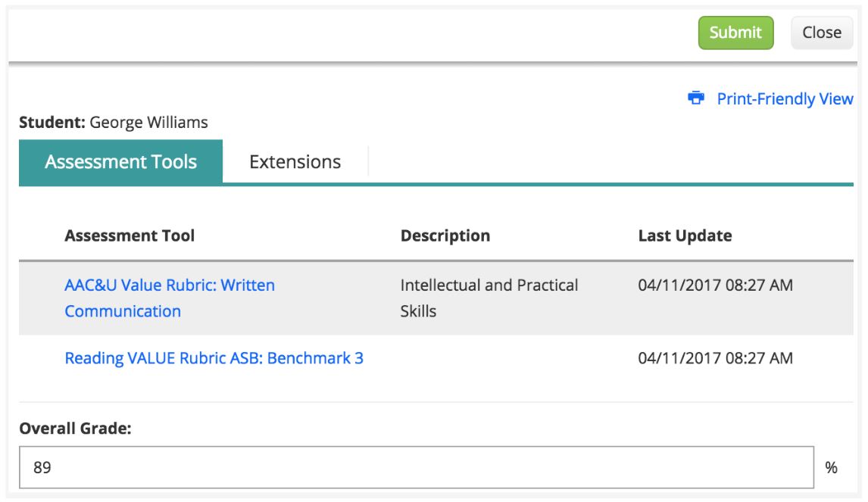Click the printer icon beside Print-Friendly View
This screenshot has width=868, height=502.
696,98
